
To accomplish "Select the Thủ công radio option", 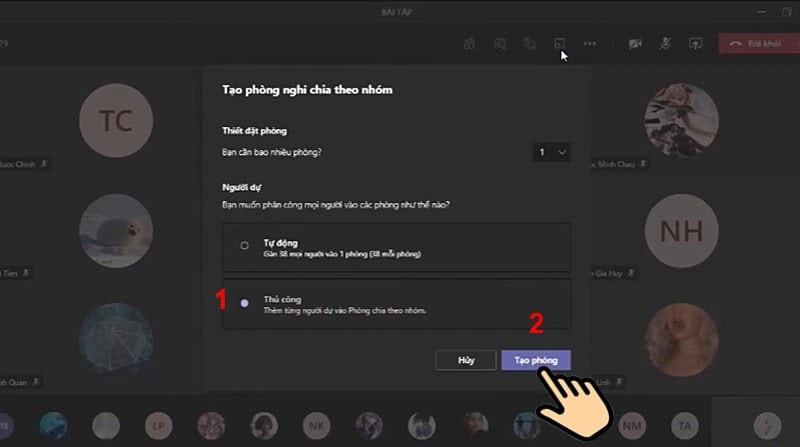I will pyautogui.click(x=244, y=303).
